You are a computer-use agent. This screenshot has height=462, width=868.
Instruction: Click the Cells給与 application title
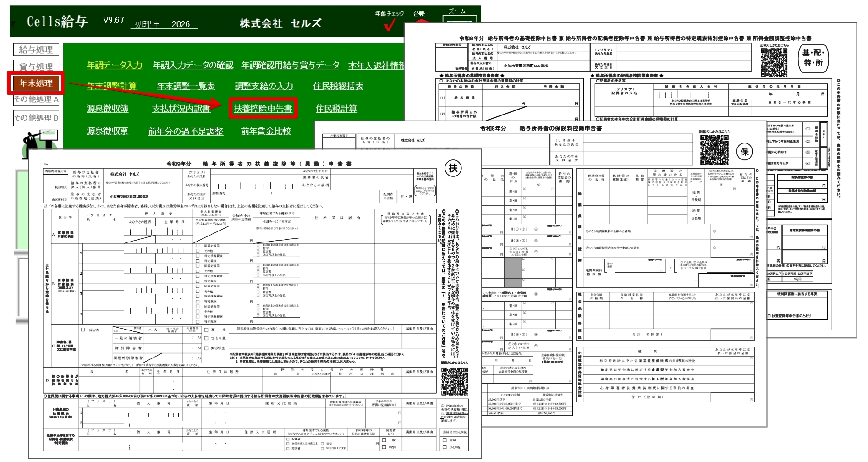tap(57, 21)
